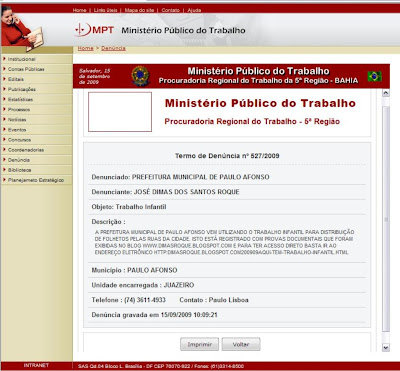Viewport: 400px width, 371px height.
Task: Expand the Eventos sidebar item
Action: [x=37, y=130]
